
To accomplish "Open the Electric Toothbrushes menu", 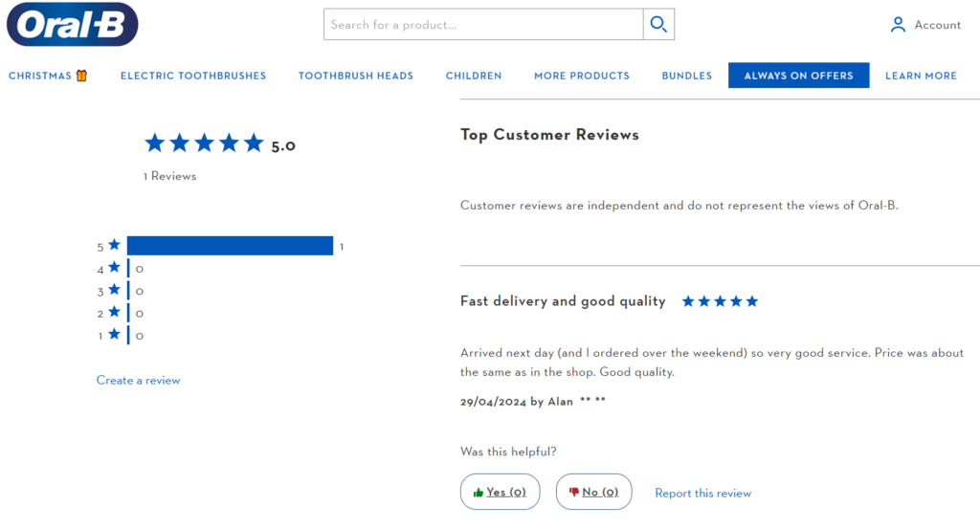I will 193,76.
